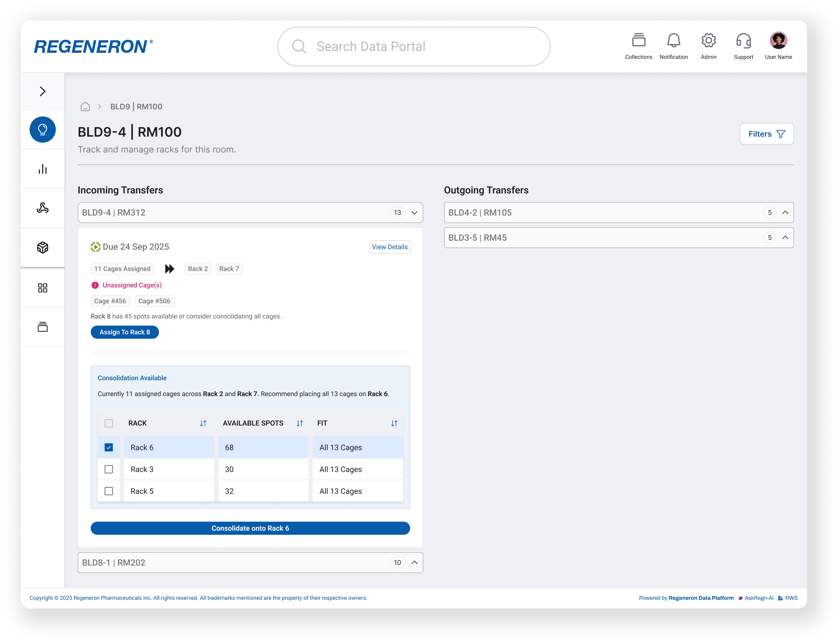Open the bar chart analytics sidebar icon
This screenshot has width=840, height=642.
[42, 169]
